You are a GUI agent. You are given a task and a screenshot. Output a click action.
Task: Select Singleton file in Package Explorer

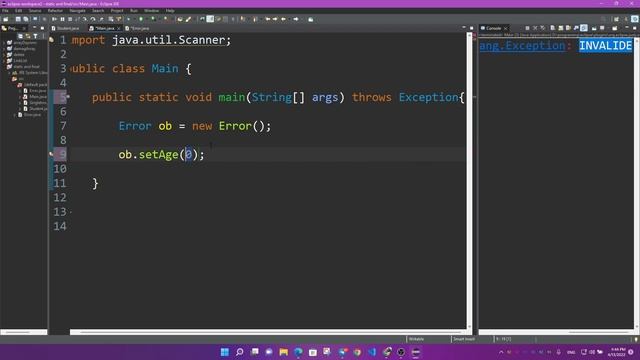tap(38, 103)
